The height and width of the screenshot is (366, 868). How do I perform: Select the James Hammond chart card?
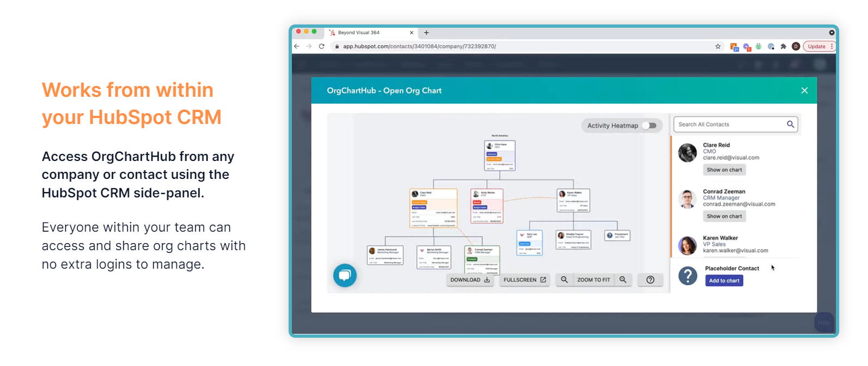tap(385, 256)
